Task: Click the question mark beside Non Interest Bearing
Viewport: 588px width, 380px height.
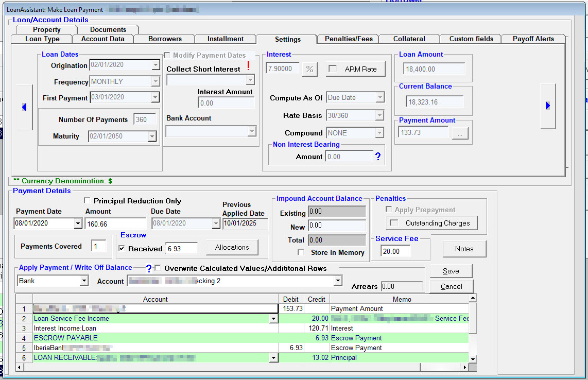Action: 379,157
